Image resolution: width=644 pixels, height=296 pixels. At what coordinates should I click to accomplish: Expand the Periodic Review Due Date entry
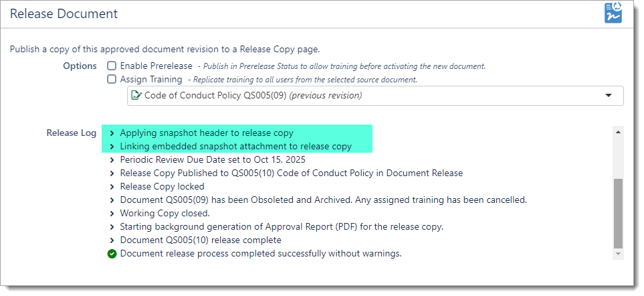(x=112, y=160)
